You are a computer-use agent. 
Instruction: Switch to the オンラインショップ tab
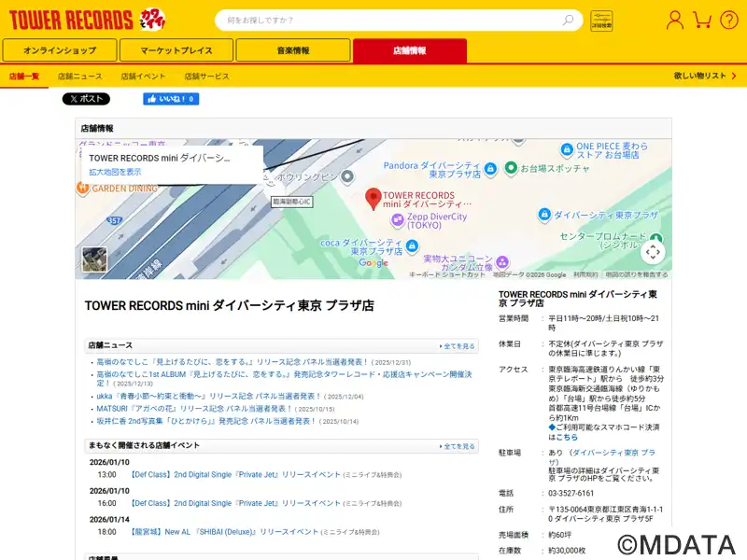click(x=60, y=50)
